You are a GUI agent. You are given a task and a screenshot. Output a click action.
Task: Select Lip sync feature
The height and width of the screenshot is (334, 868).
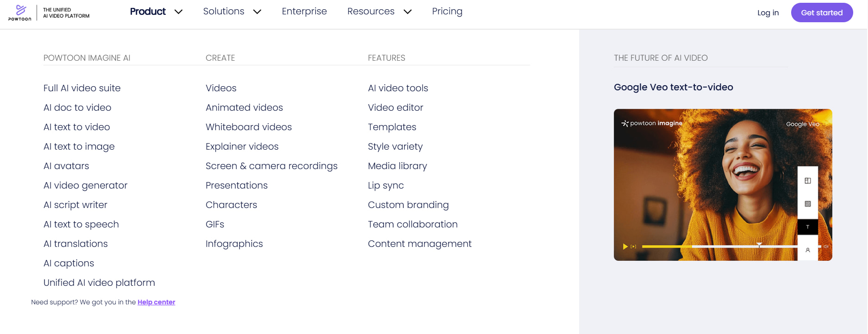tap(386, 185)
